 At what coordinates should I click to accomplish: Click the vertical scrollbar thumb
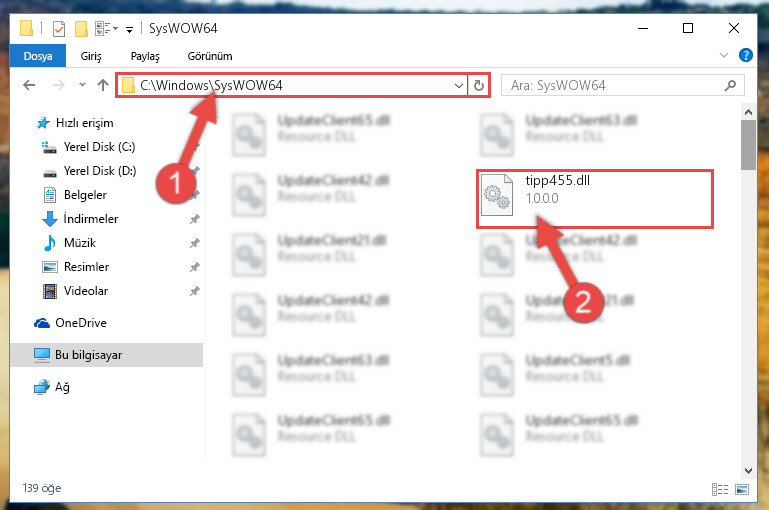748,145
